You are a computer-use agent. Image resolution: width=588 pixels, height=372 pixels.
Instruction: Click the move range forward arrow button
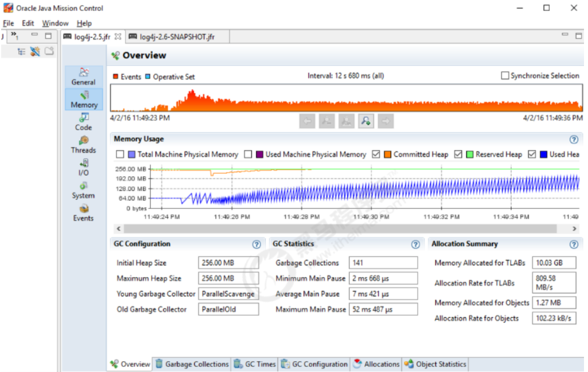tap(385, 121)
